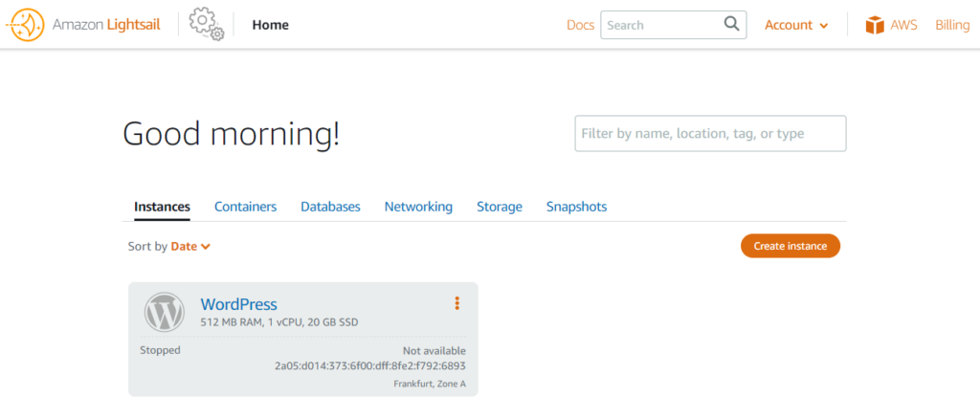Open the WordPress instance three-dot menu
The width and height of the screenshot is (980, 420).
(x=457, y=303)
